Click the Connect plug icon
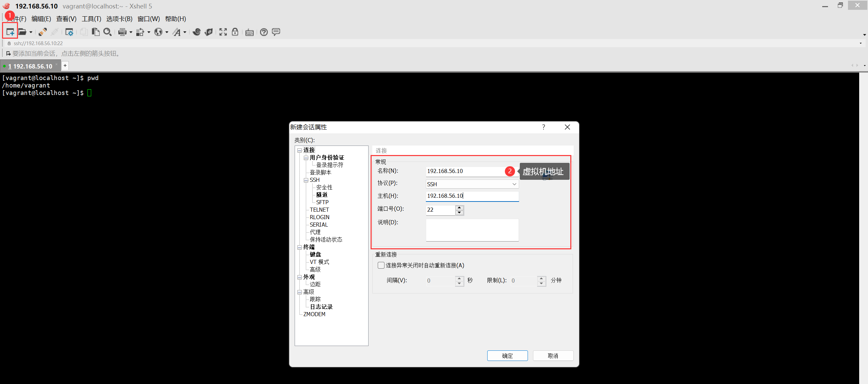Viewport: 868px width, 384px height. [43, 32]
